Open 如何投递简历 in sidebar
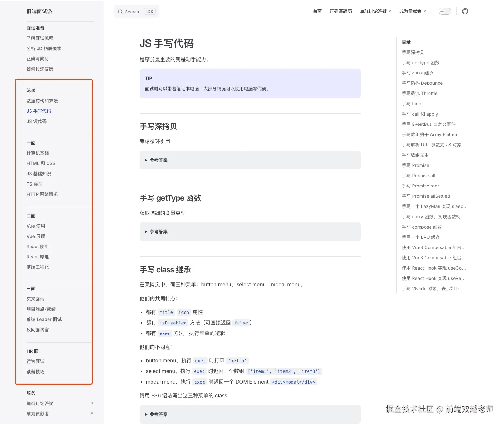Viewport: 504px width, 424px height. click(40, 69)
